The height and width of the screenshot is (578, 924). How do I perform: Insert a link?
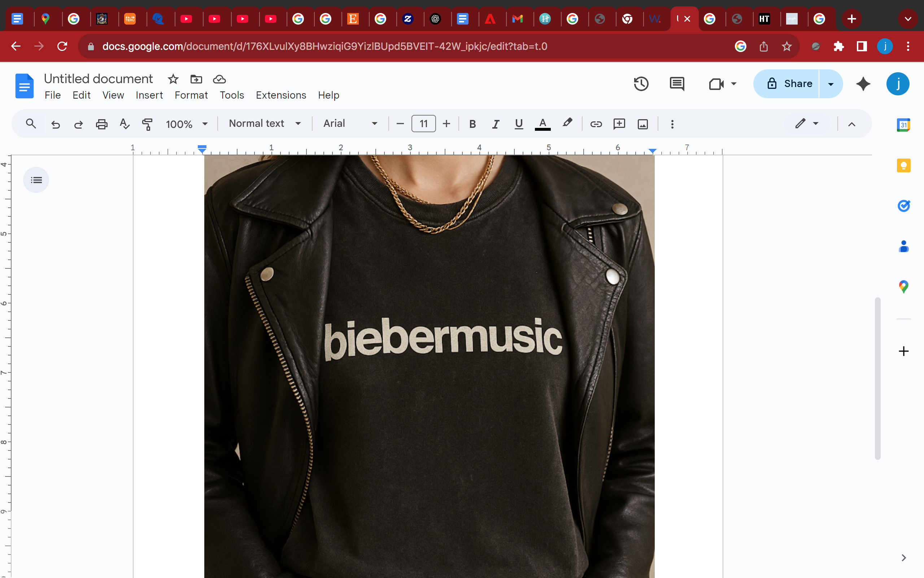tap(596, 124)
